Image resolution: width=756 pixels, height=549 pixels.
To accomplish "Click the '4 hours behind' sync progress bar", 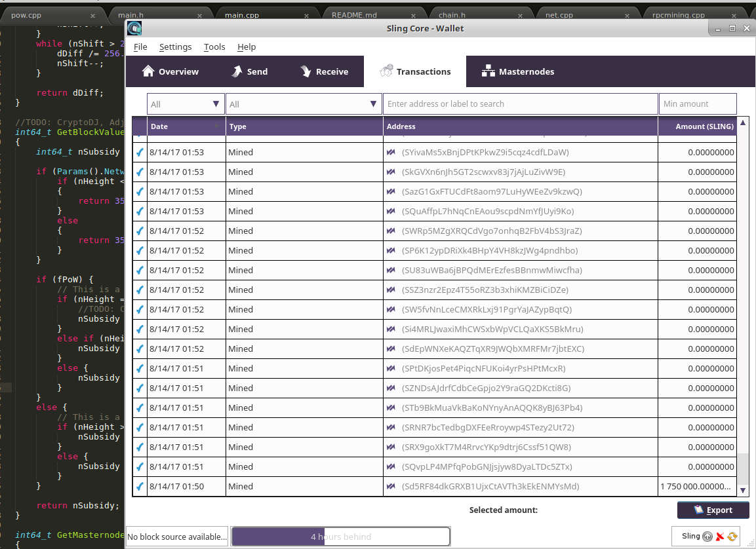I will tap(340, 537).
